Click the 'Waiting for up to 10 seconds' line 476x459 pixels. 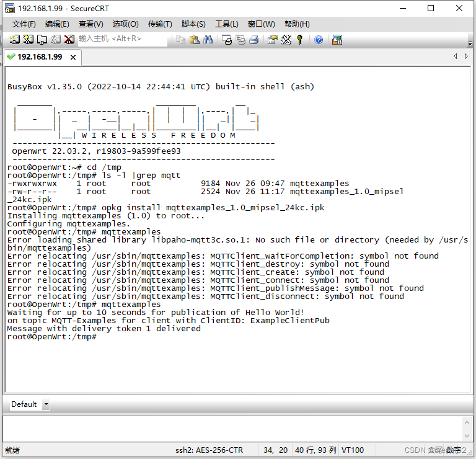156,312
